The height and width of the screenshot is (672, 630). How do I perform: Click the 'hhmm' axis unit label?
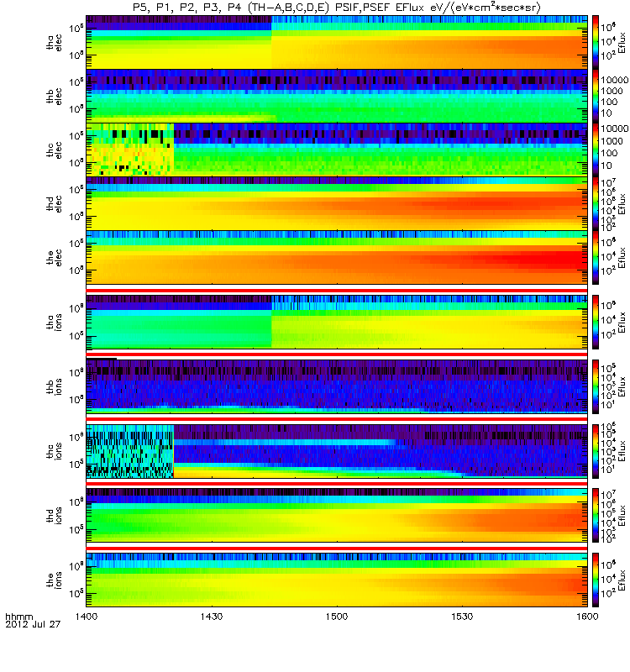pos(19,617)
